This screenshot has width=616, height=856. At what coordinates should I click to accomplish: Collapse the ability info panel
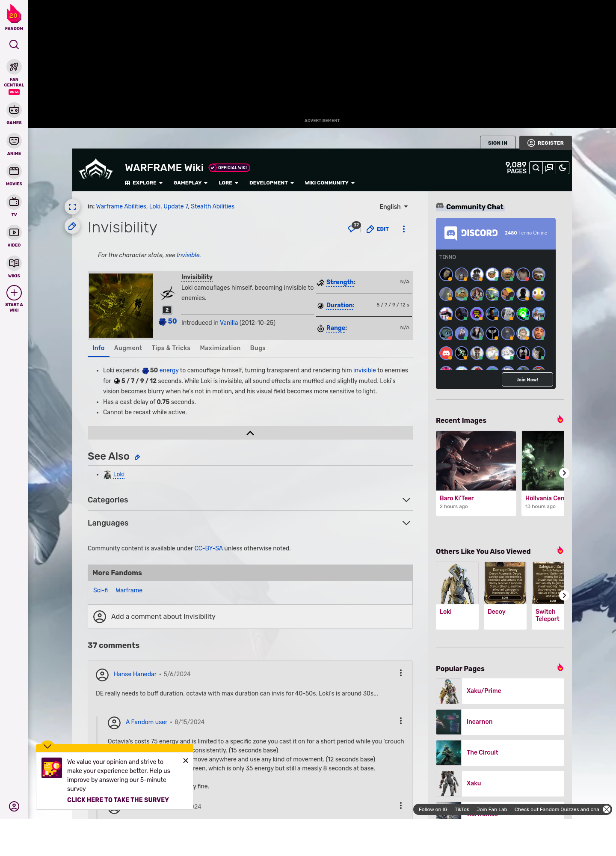tap(250, 433)
